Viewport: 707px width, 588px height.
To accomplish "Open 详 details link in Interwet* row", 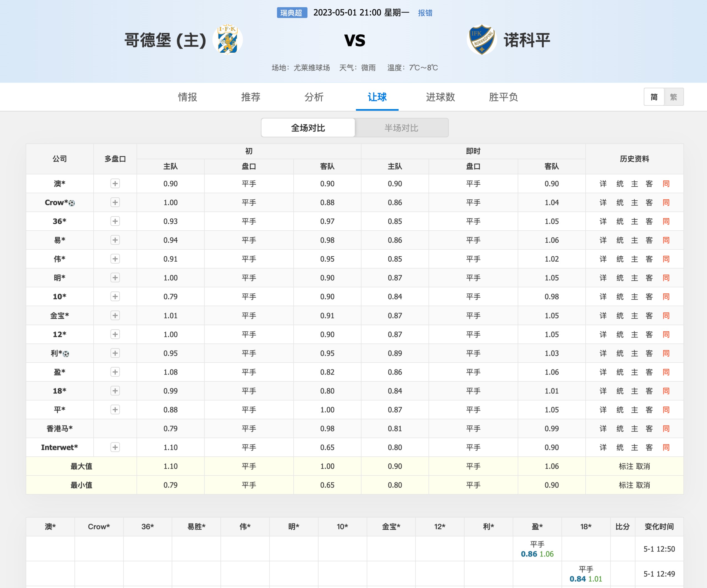I will tap(603, 447).
